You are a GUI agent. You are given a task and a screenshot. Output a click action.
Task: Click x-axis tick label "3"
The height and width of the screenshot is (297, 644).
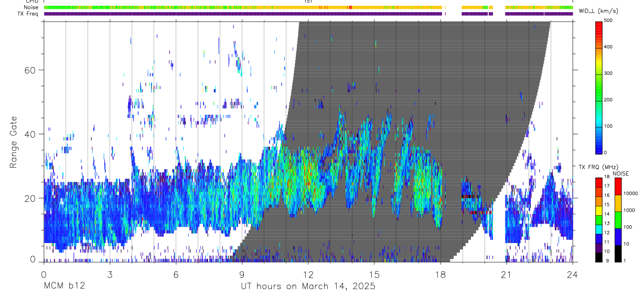coord(110,274)
